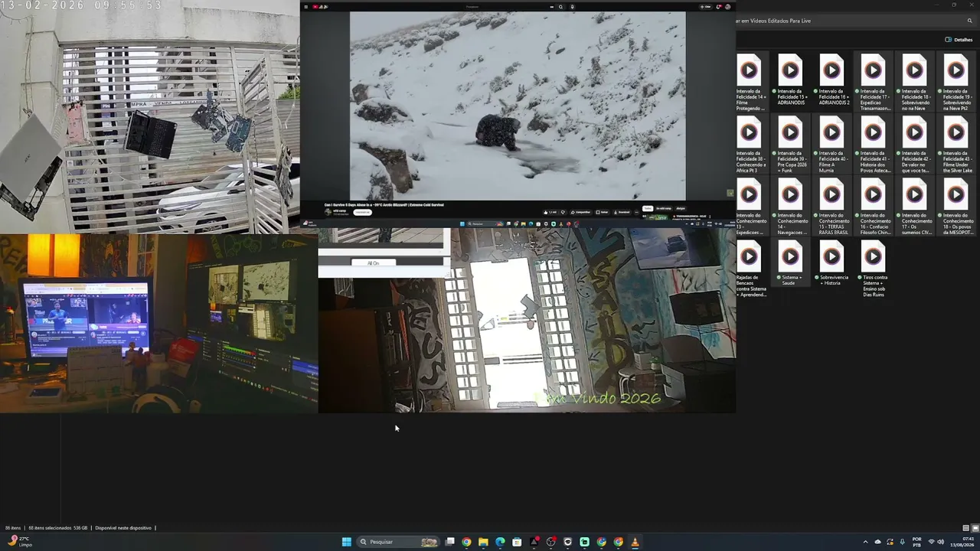This screenshot has height=551, width=980.
Task: Open VLC media player from the taskbar
Action: pyautogui.click(x=635, y=542)
